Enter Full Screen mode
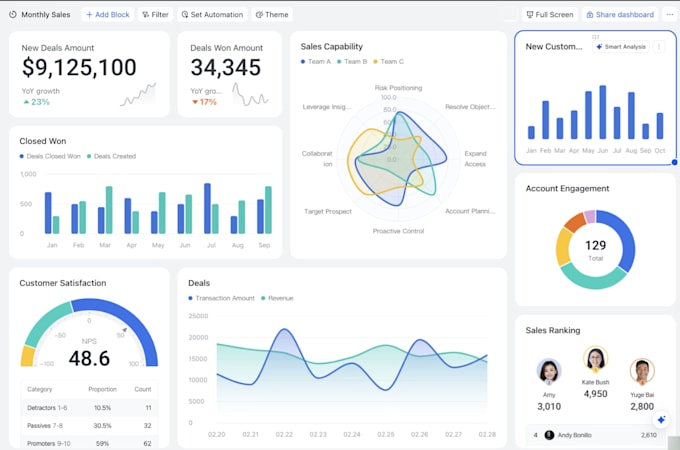Screen dimensions: 680x450 (x=550, y=14)
